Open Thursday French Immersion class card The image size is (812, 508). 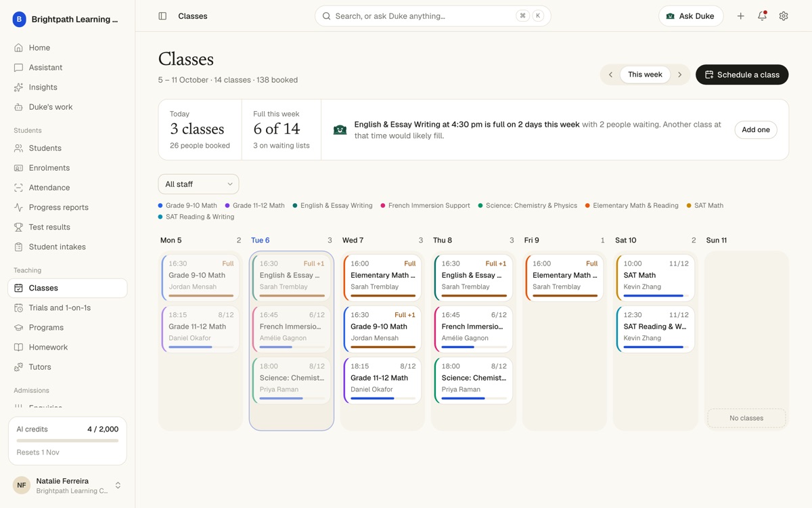pyautogui.click(x=474, y=329)
